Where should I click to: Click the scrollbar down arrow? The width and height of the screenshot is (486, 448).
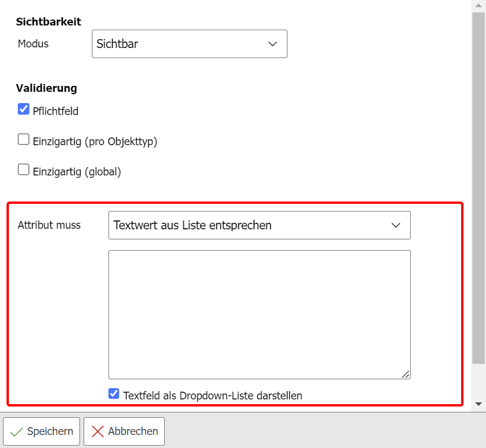[479, 404]
